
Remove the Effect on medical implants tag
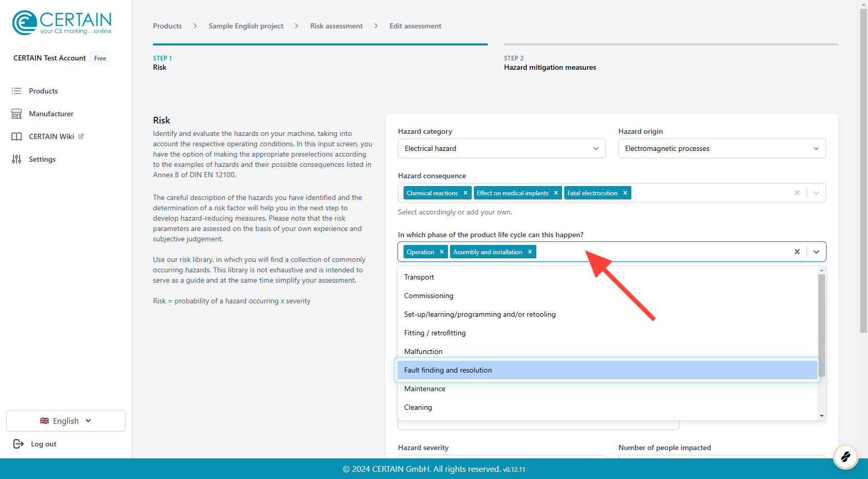point(556,193)
